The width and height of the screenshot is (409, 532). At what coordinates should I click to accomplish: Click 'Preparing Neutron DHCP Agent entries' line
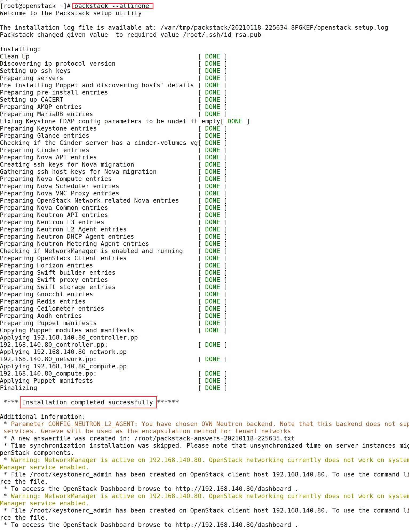click(x=67, y=237)
